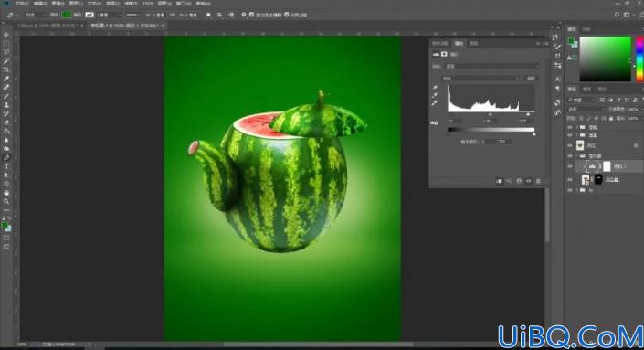Select the Dodge tool
Viewport: 644px width, 350px height.
6,149
